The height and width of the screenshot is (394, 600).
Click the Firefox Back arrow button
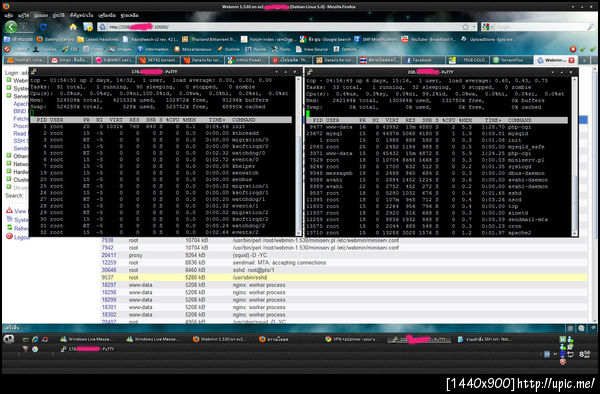pyautogui.click(x=11, y=27)
